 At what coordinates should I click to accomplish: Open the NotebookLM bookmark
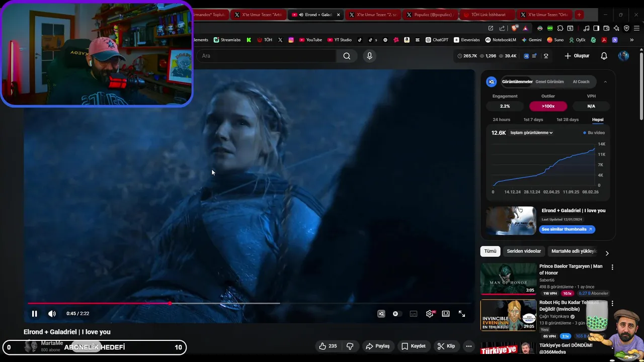(501, 40)
